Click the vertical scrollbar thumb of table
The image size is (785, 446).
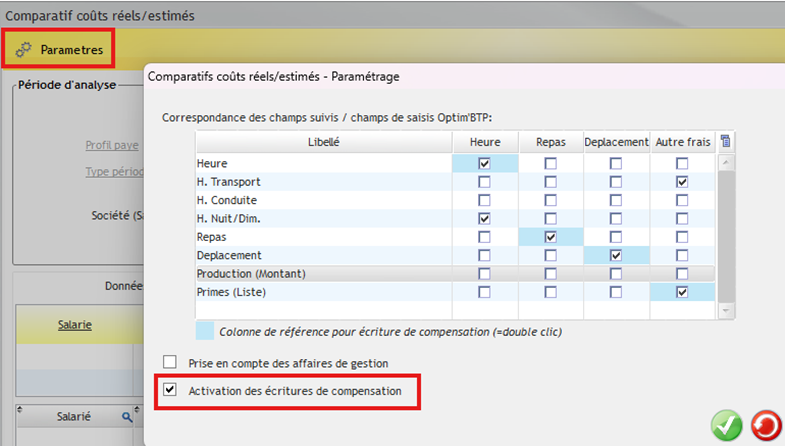[x=726, y=236]
